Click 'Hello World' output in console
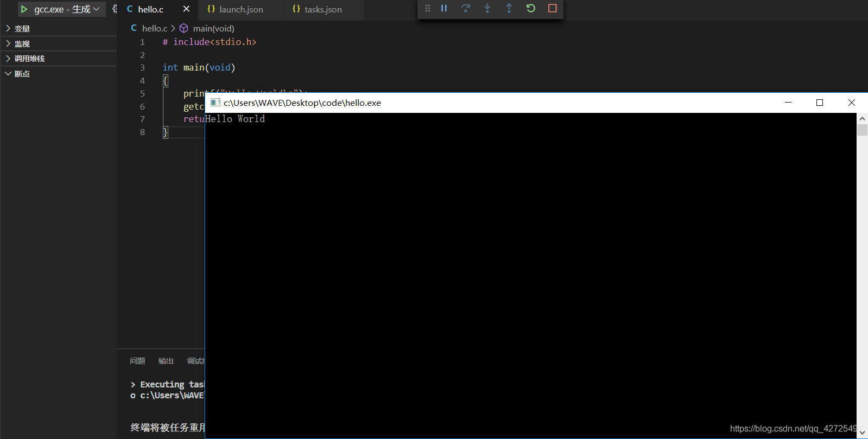The height and width of the screenshot is (439, 868). pyautogui.click(x=235, y=119)
